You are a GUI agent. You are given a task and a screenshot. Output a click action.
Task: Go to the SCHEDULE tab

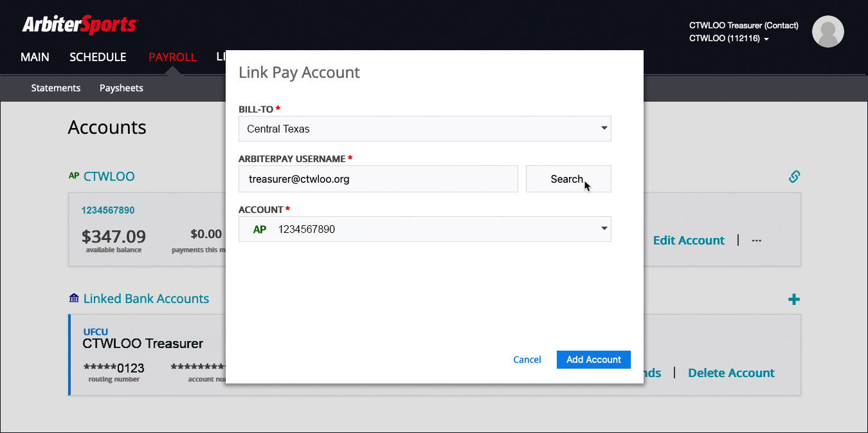click(98, 57)
